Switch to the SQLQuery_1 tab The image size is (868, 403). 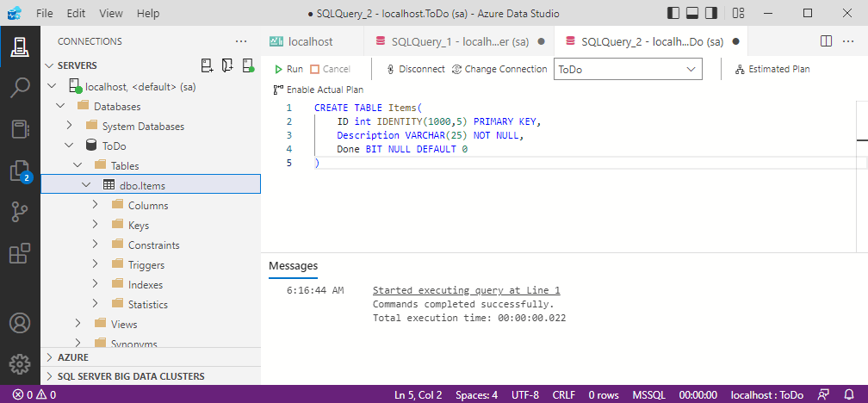point(460,41)
